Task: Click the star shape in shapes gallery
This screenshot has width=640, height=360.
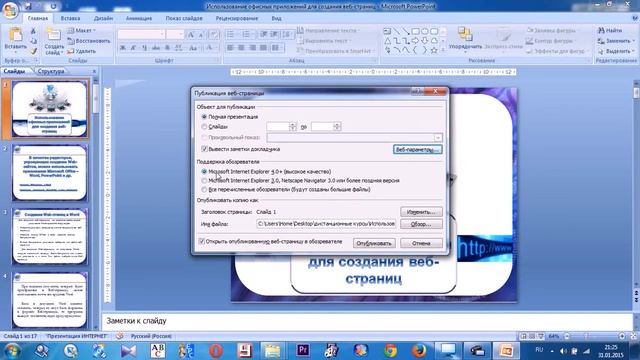Action: click(434, 50)
